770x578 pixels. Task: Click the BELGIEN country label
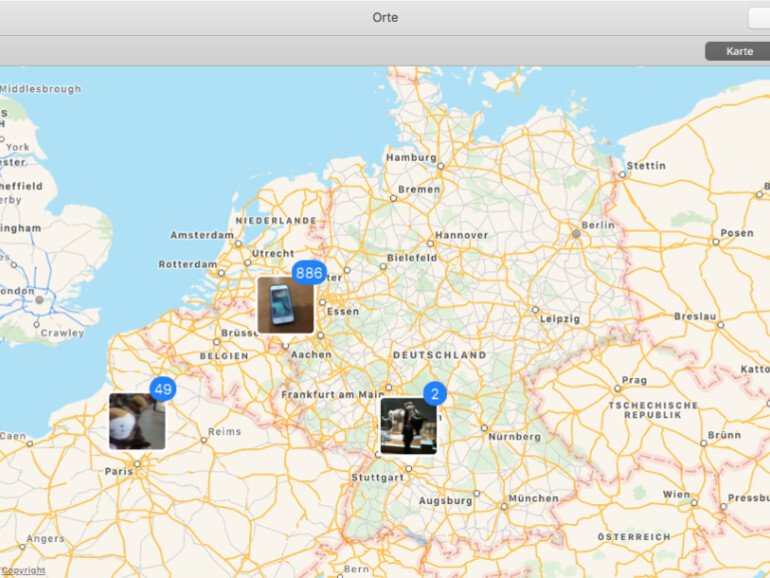[224, 356]
